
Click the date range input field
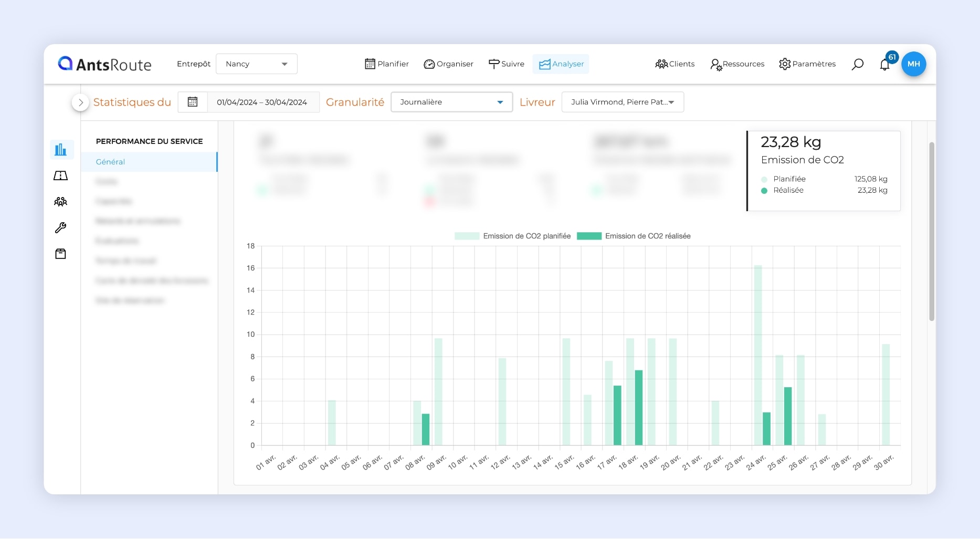tap(262, 102)
